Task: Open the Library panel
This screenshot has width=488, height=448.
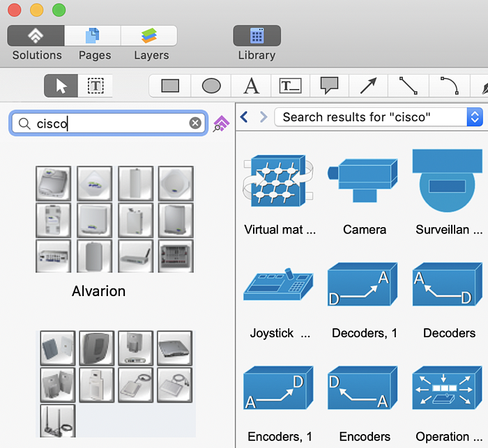Action: pos(257,36)
